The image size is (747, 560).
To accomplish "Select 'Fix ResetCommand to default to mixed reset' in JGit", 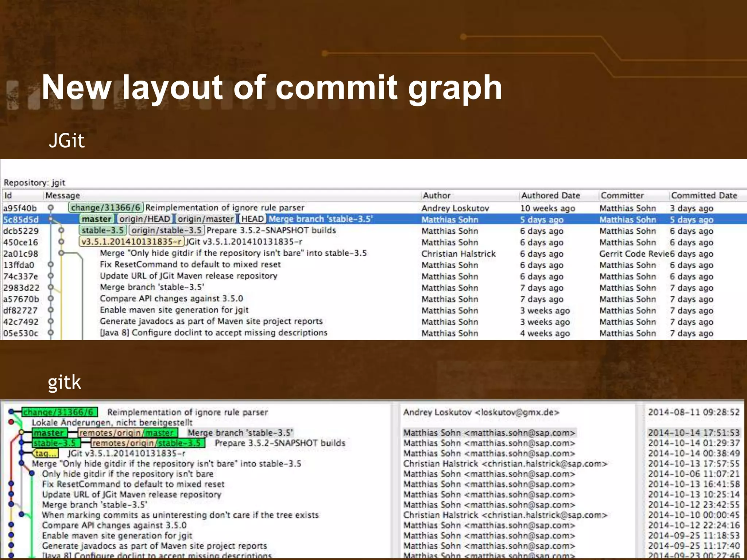I will pyautogui.click(x=190, y=264).
